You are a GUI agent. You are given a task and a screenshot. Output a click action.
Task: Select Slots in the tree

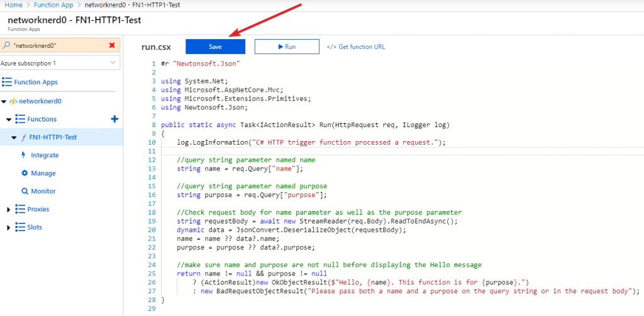[x=35, y=227]
